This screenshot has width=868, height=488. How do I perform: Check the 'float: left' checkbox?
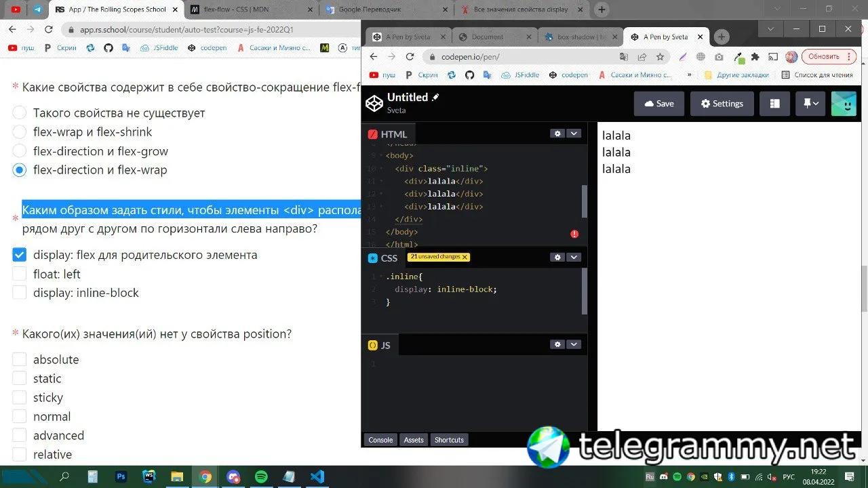coord(20,274)
